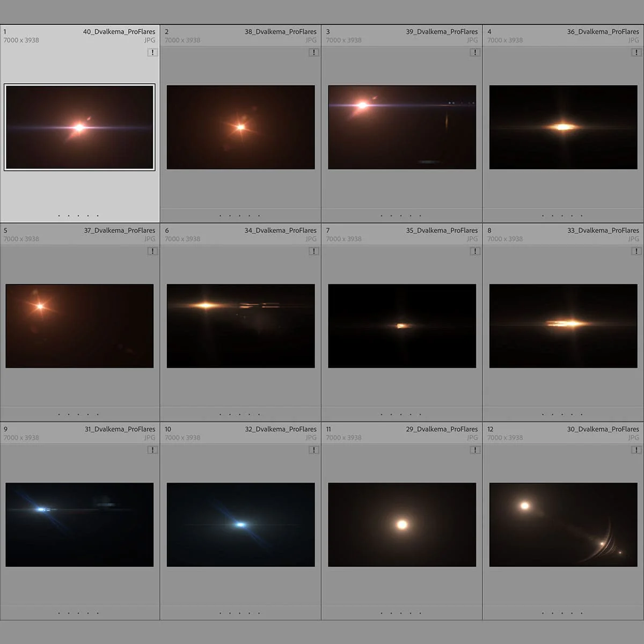This screenshot has height=644, width=644.
Task: Select the 32_Dvalkema_ProFlares blue flare thumbnail
Action: pos(241,525)
